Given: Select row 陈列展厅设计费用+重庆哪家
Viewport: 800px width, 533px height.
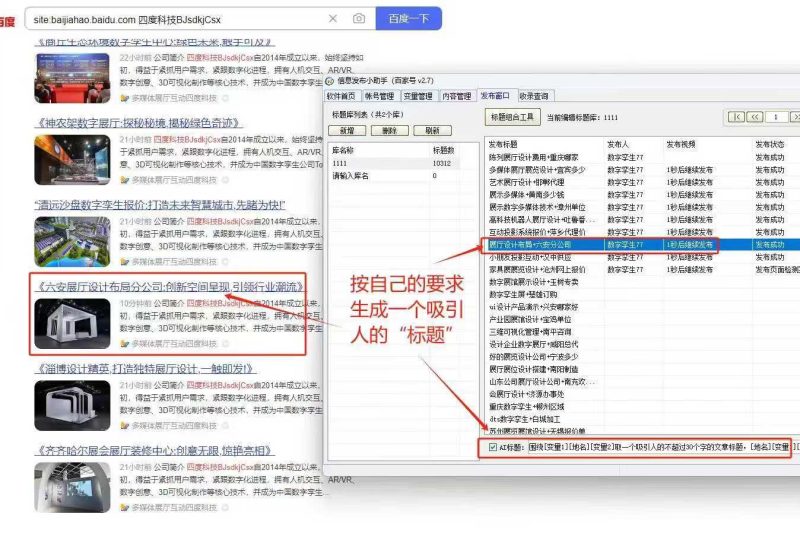Looking at the screenshot, I should click(x=643, y=157).
